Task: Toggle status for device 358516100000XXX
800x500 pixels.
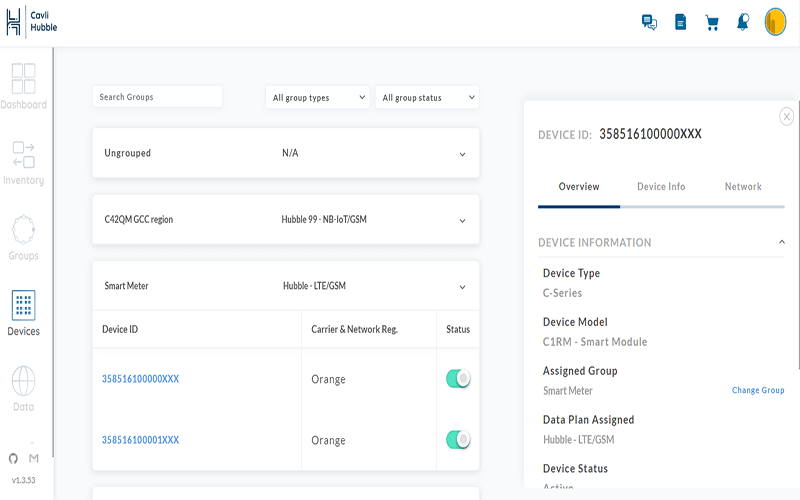Action: pos(458,378)
